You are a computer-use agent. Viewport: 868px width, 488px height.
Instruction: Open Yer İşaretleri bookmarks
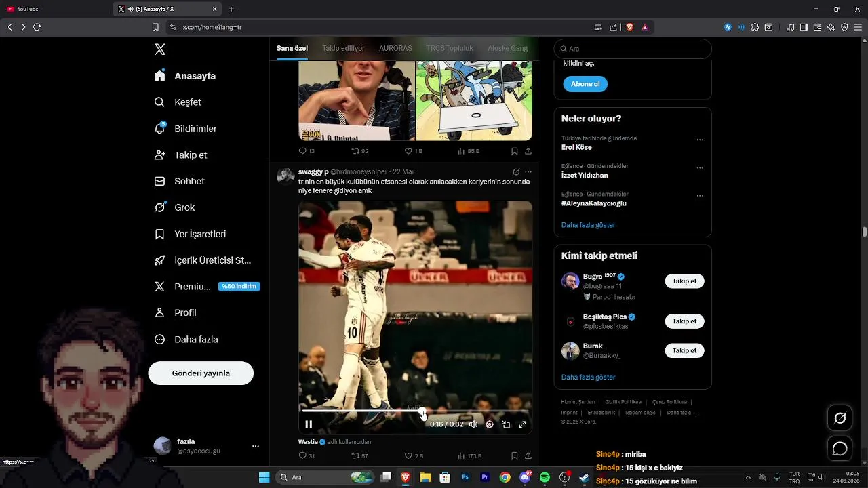coord(190,234)
